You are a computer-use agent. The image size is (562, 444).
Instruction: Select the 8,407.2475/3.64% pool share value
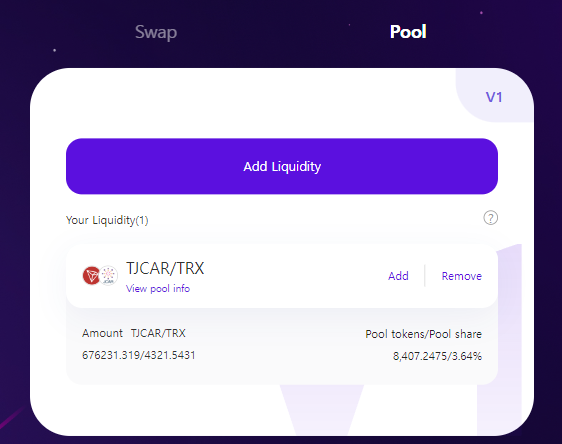coord(437,356)
